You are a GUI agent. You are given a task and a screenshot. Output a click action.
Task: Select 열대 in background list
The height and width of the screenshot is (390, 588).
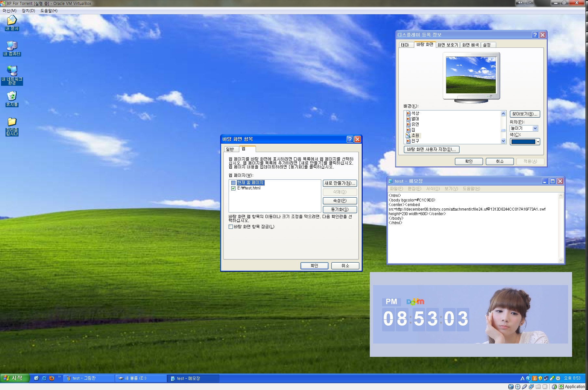(415, 119)
